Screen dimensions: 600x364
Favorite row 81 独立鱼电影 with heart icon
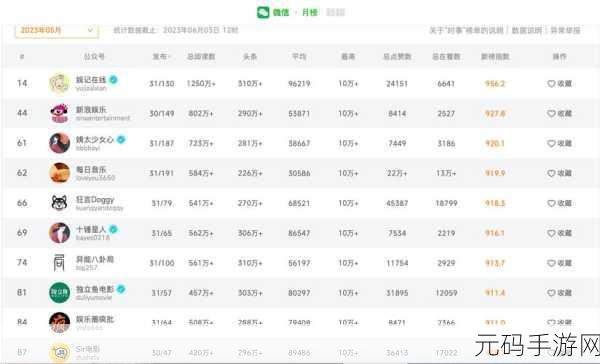point(551,293)
